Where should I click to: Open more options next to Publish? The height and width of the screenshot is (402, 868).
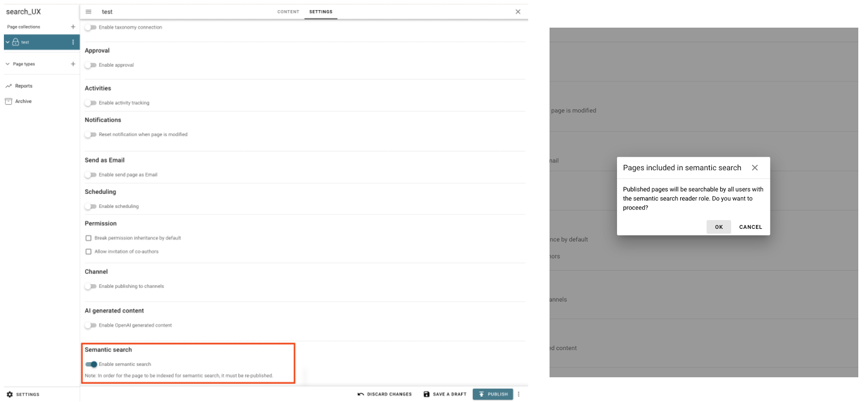tap(518, 394)
